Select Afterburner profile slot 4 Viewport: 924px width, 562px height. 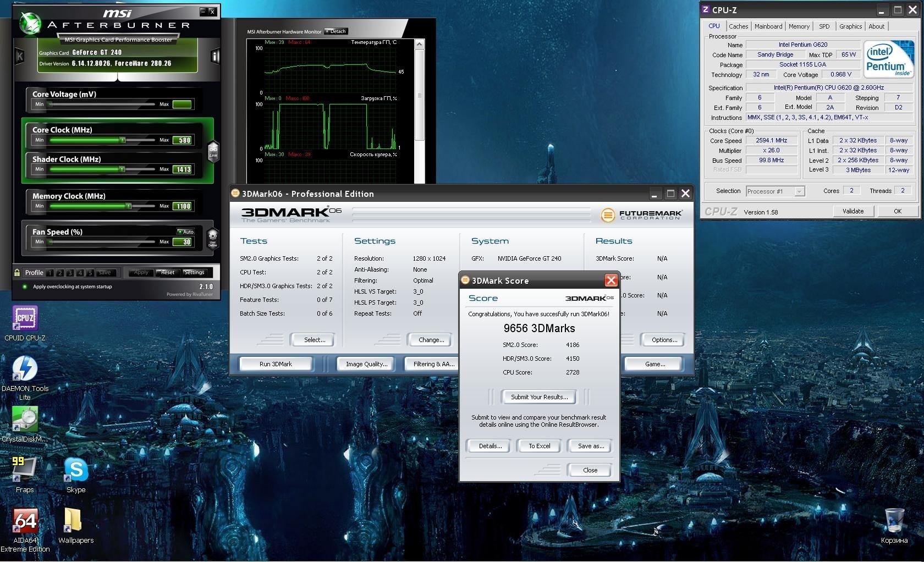[x=80, y=273]
